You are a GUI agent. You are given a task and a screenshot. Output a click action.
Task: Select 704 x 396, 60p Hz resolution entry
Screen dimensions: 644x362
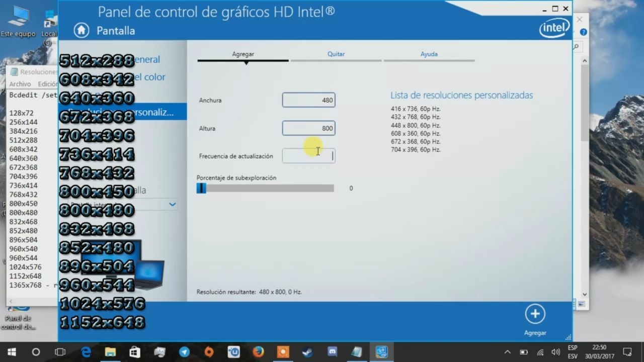[x=416, y=150]
